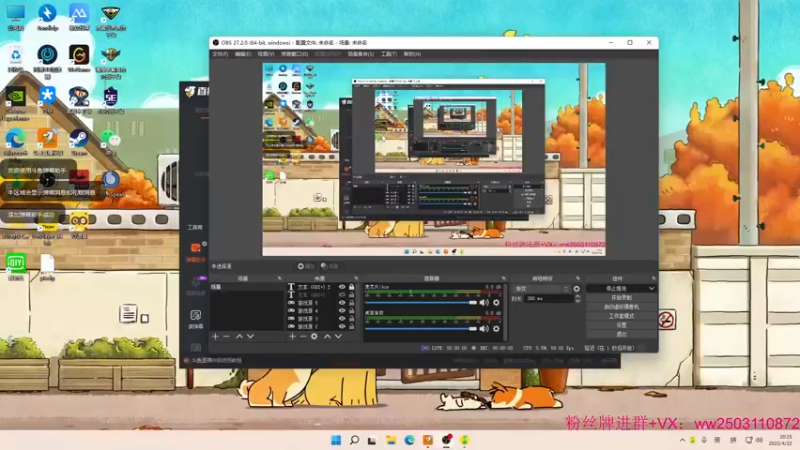Expand the stop-streaming button dropdown arrow
This screenshot has height=450, width=800.
[x=652, y=289]
